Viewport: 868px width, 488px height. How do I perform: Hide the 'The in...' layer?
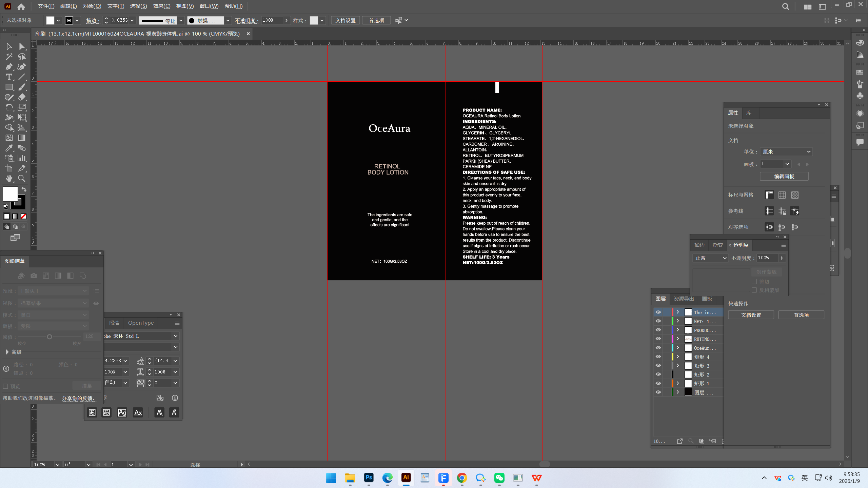point(658,312)
